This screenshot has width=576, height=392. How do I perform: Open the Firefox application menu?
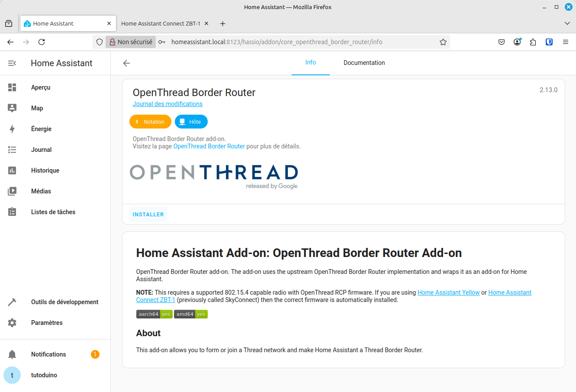tap(565, 42)
